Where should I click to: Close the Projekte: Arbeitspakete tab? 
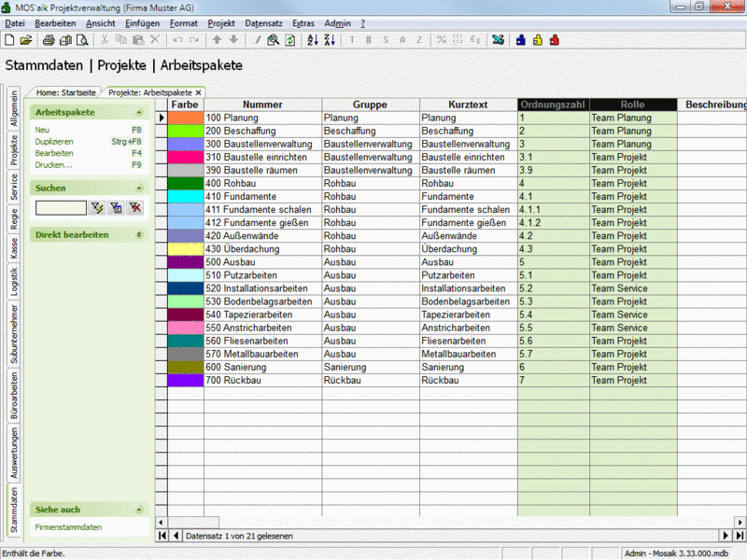(x=198, y=92)
